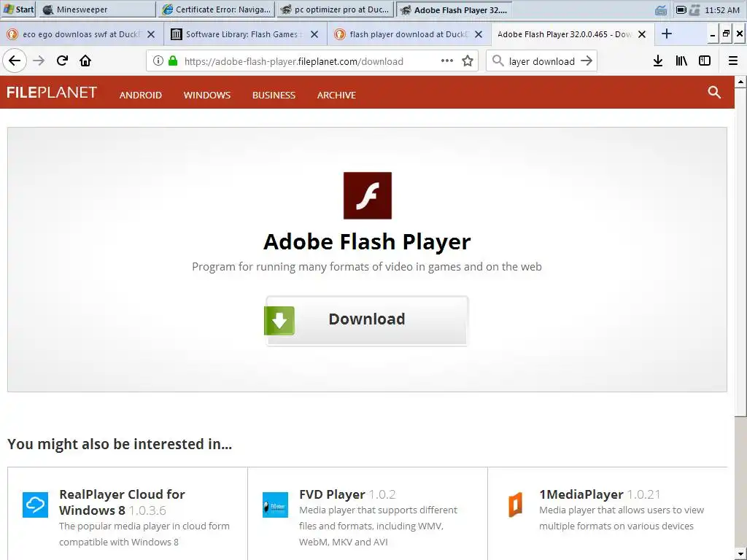The height and width of the screenshot is (560, 747).
Task: Open RealPlayer Cloud app icon
Action: tap(35, 505)
